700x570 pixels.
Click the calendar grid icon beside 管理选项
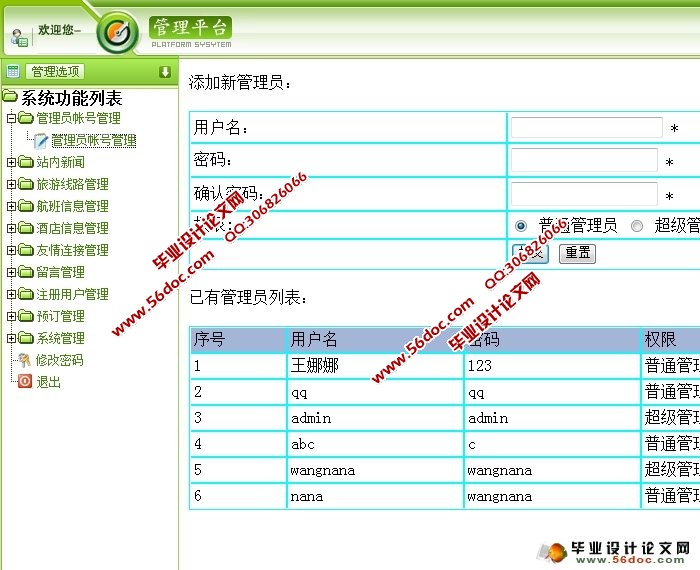point(13,71)
